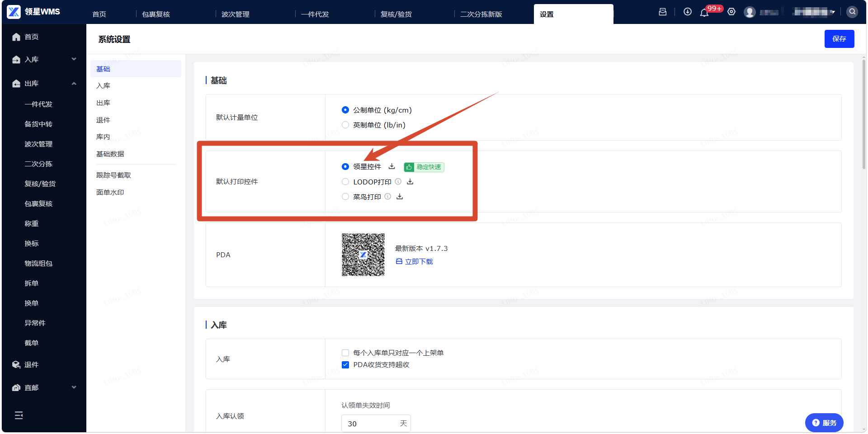Image resolution: width=868 pixels, height=434 pixels.
Task: Click the user avatar icon
Action: click(750, 12)
